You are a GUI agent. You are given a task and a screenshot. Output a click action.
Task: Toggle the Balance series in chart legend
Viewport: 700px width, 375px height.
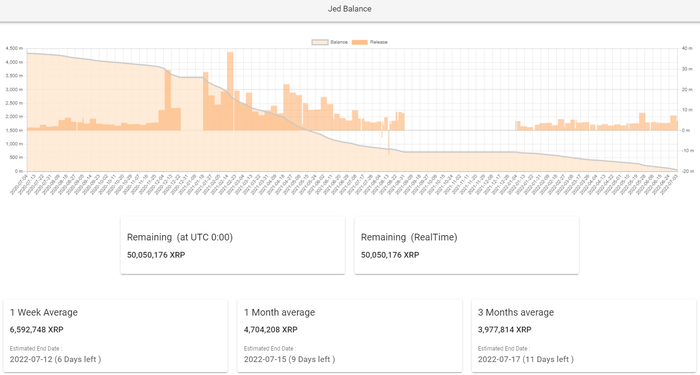[329, 42]
